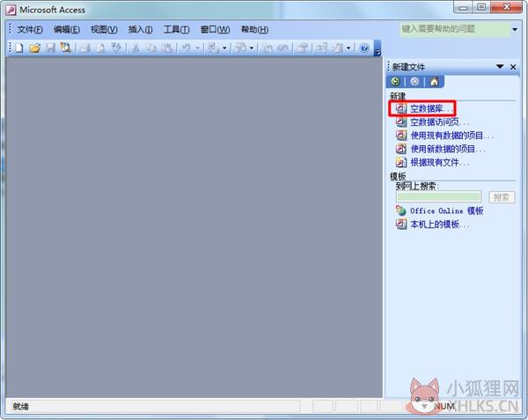Click the New Object toolbar icon

click(338, 48)
